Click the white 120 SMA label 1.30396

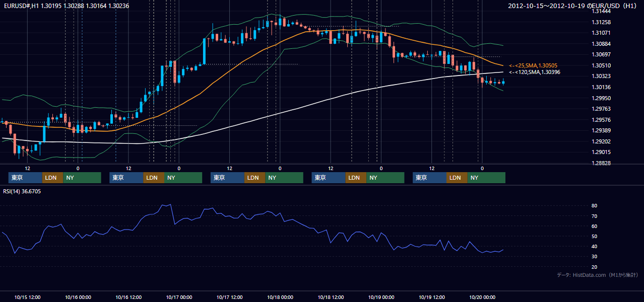tap(535, 72)
